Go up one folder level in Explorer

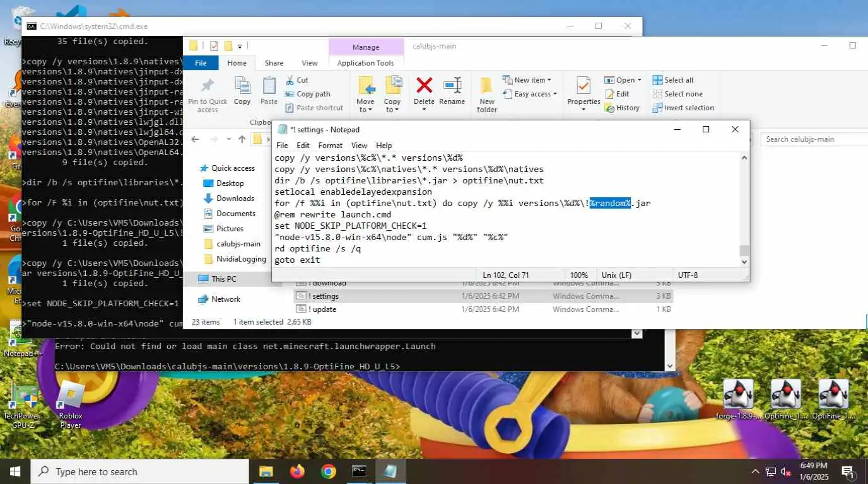(242, 139)
